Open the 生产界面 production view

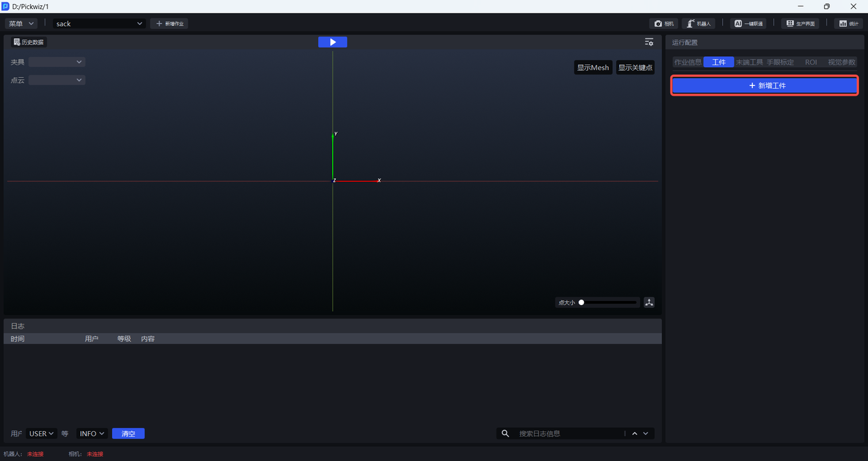pyautogui.click(x=800, y=24)
